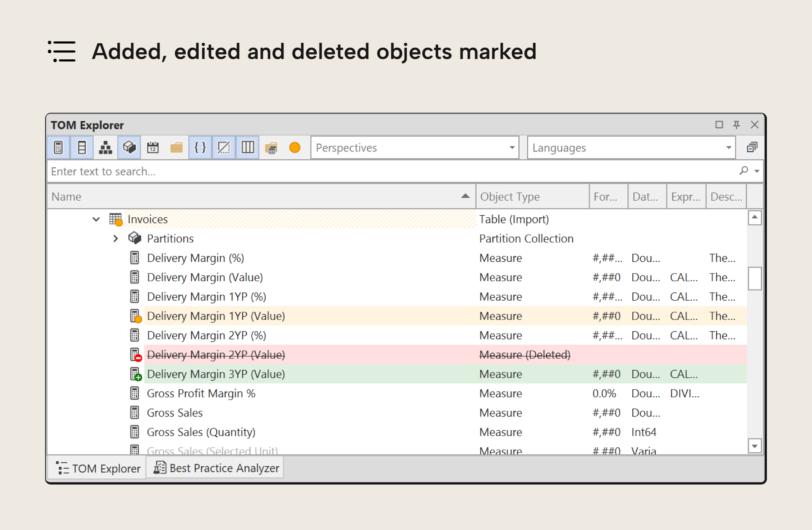Viewport: 812px width, 530px height.
Task: Select the Invoices table icon
Action: [x=116, y=219]
